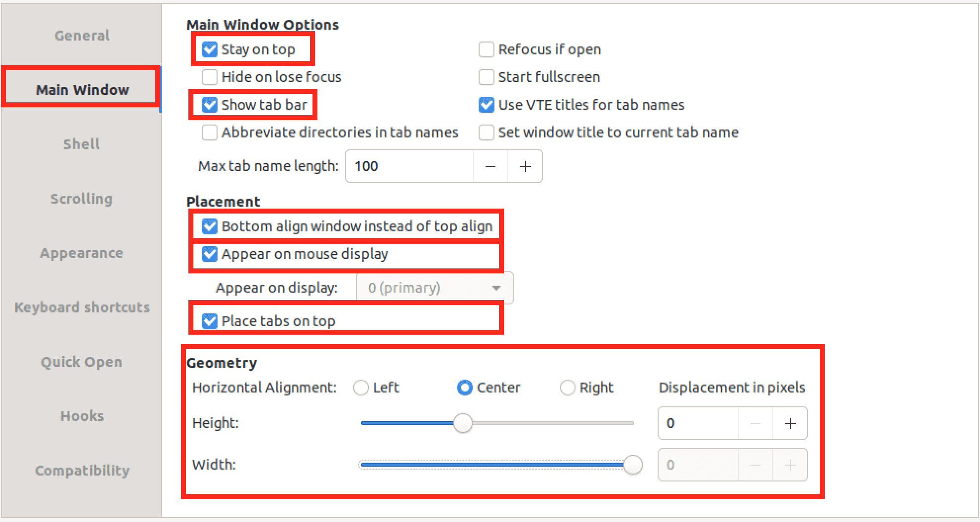Uncheck the Stay on top option
The image size is (980, 522).
210,49
